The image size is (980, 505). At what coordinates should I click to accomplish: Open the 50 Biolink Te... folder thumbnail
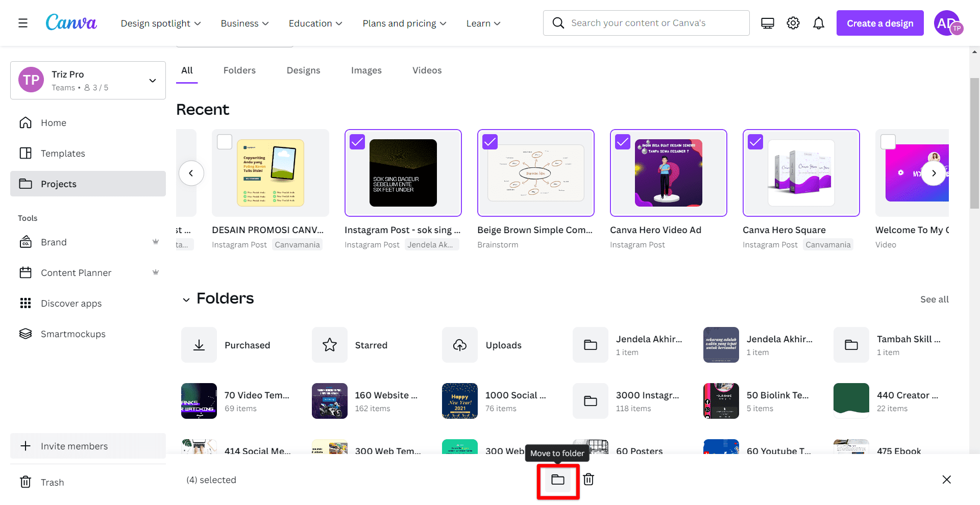click(721, 401)
